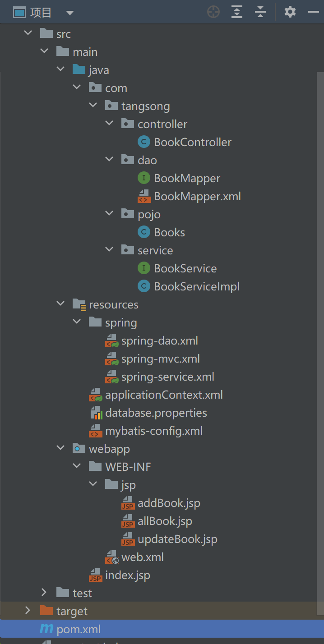
Task: Collapse the main folder
Action: [44, 52]
